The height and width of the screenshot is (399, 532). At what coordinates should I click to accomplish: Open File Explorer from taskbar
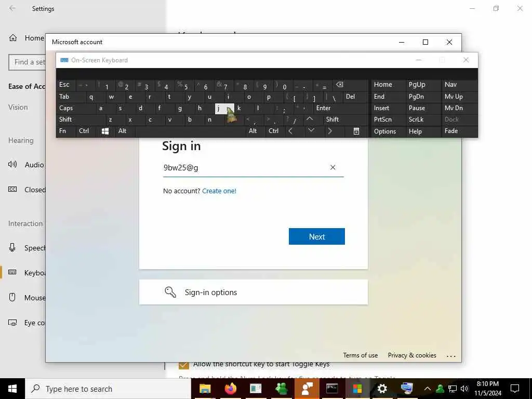(205, 389)
